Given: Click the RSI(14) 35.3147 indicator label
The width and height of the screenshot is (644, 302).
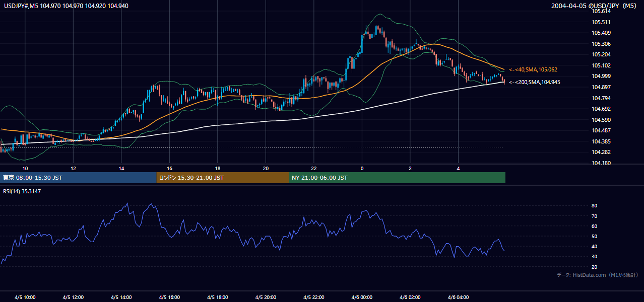Looking at the screenshot, I should point(22,191).
